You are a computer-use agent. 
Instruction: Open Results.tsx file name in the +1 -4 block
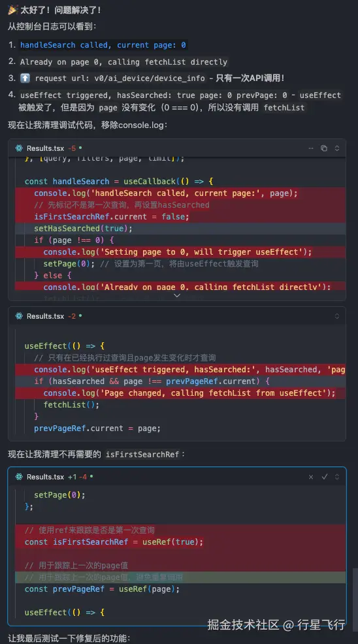pyautogui.click(x=46, y=476)
